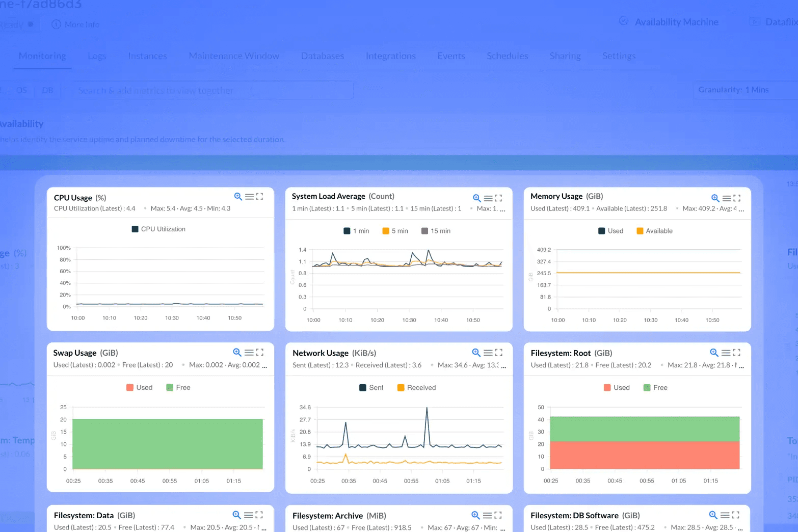The height and width of the screenshot is (532, 798).
Task: Open the Settings tab
Action: pos(619,56)
